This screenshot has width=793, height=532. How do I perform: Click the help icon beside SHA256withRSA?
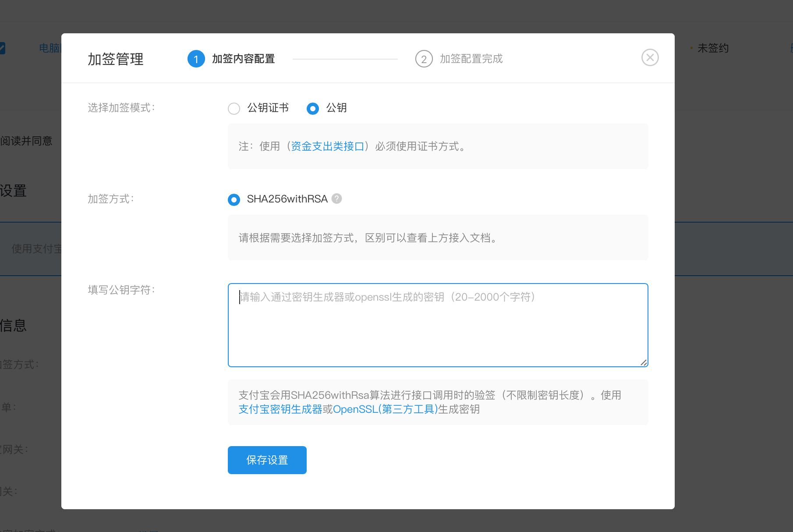tap(336, 199)
